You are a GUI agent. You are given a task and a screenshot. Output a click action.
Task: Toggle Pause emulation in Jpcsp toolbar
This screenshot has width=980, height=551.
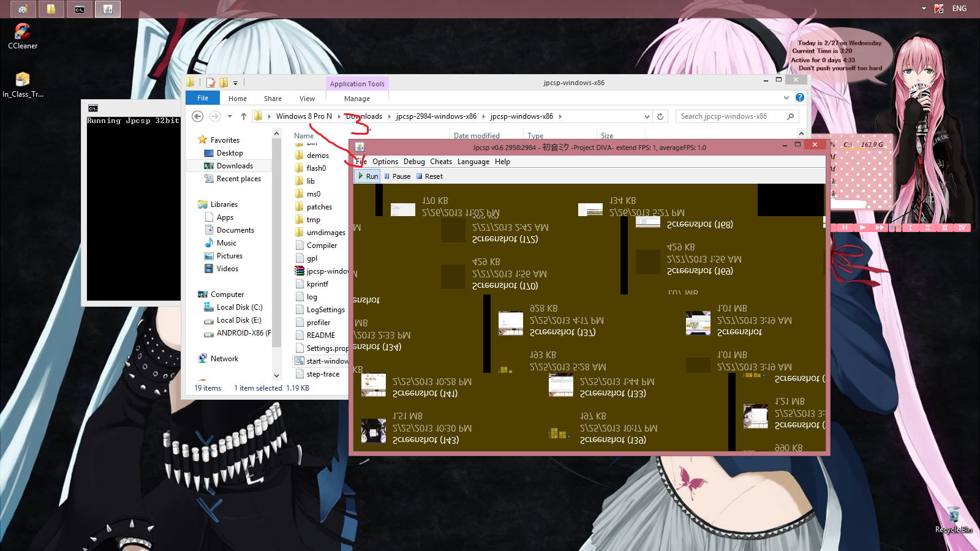click(397, 176)
